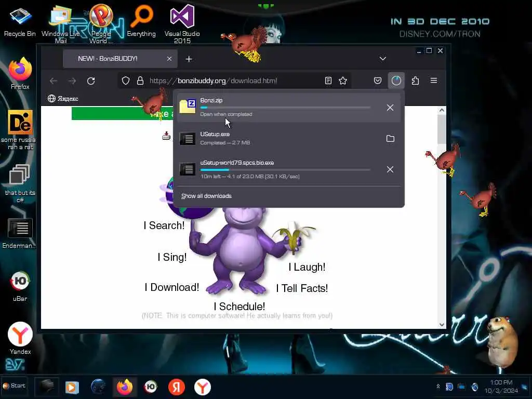This screenshot has height=399, width=532.
Task: Click the Bonzi.zip progress bar
Action: tap(285, 108)
